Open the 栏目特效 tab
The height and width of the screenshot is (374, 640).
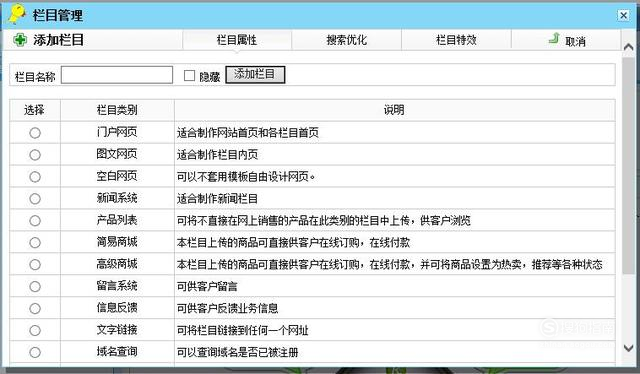point(456,40)
